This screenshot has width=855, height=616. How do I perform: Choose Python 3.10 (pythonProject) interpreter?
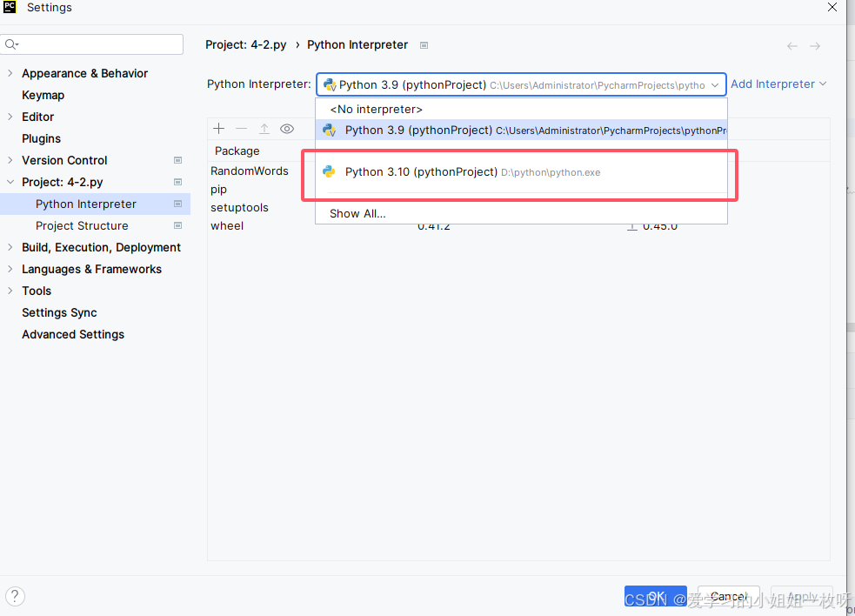tap(521, 172)
